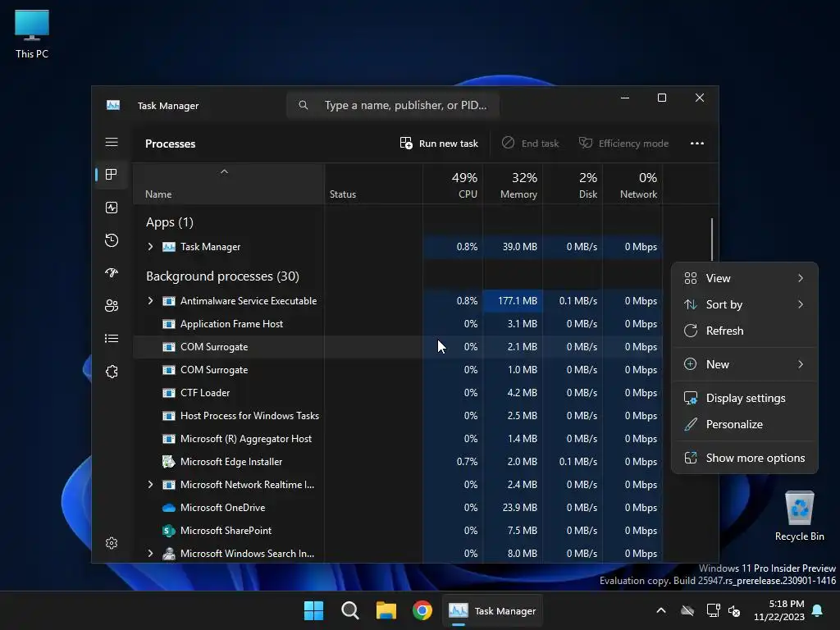Open the Windows Start button

click(x=313, y=610)
